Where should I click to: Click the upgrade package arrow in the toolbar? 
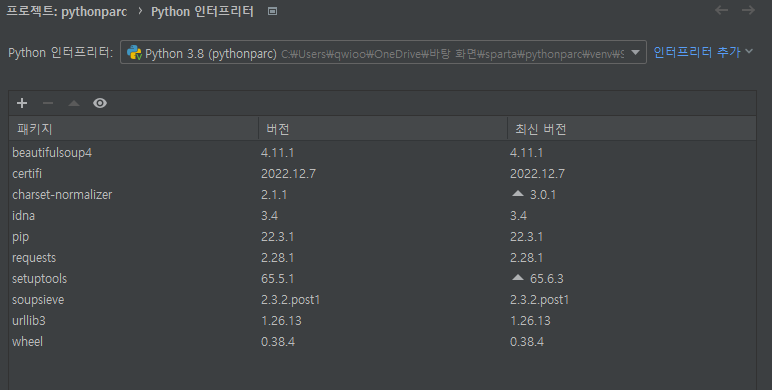[x=74, y=103]
